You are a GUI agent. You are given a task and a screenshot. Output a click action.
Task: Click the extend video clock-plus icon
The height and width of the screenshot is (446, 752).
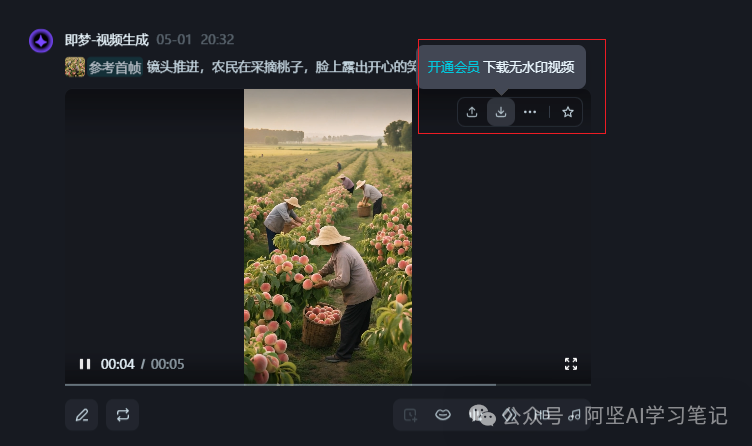point(411,415)
